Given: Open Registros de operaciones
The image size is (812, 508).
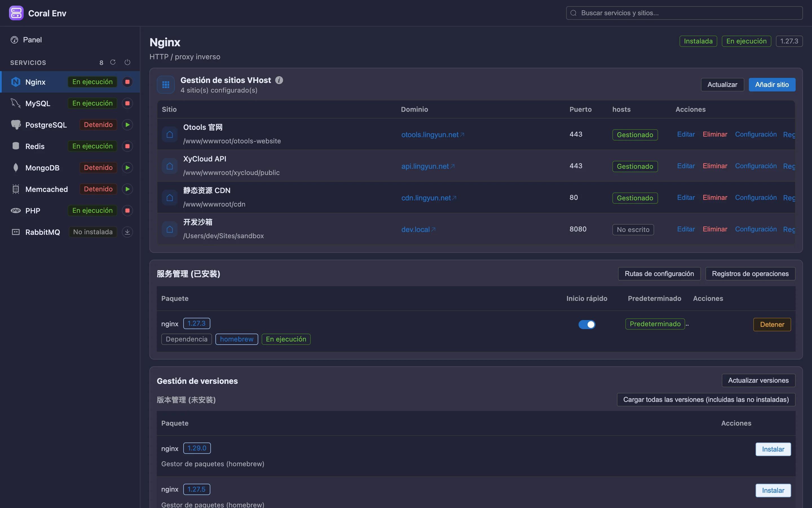Looking at the screenshot, I should (x=750, y=274).
